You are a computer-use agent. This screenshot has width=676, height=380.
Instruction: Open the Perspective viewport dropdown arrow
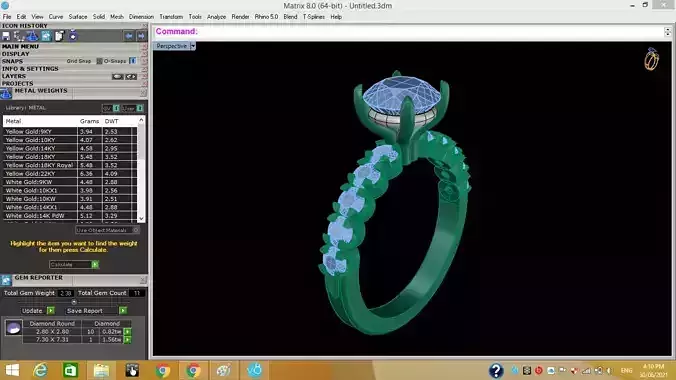point(193,46)
